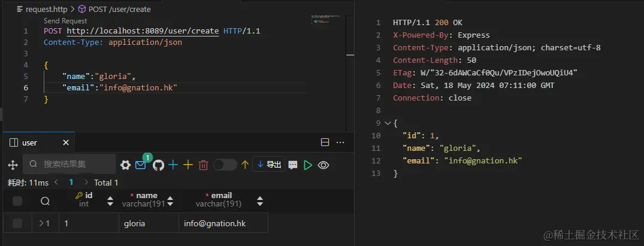Click the split layout icon in user tab bar
Image resolution: width=644 pixels, height=246 pixels.
point(325,142)
